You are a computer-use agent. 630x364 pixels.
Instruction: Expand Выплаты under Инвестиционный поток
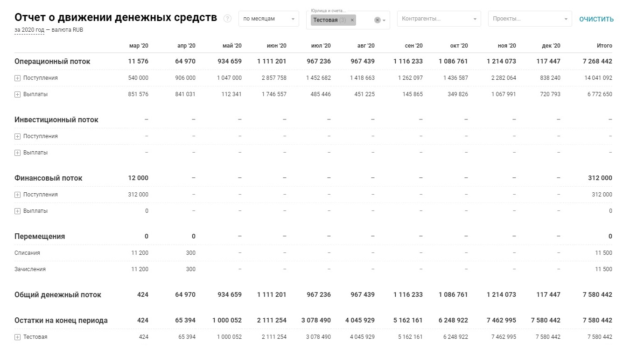pyautogui.click(x=17, y=153)
